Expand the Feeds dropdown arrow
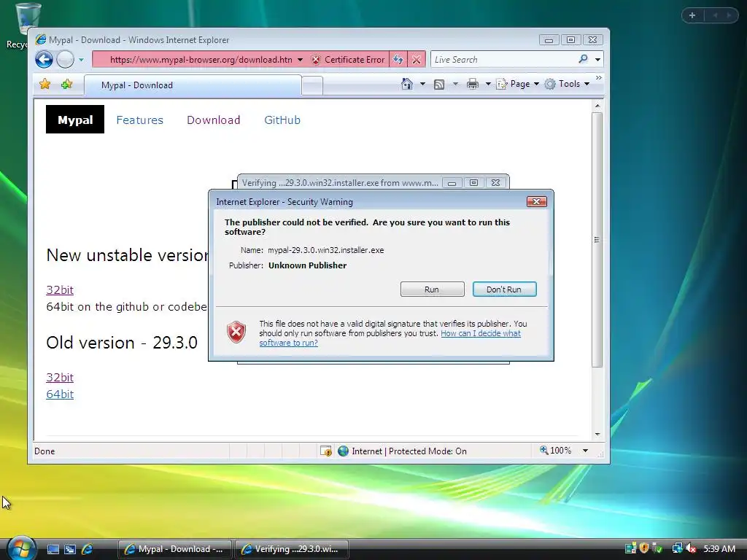Image resolution: width=747 pixels, height=560 pixels. coord(455,84)
